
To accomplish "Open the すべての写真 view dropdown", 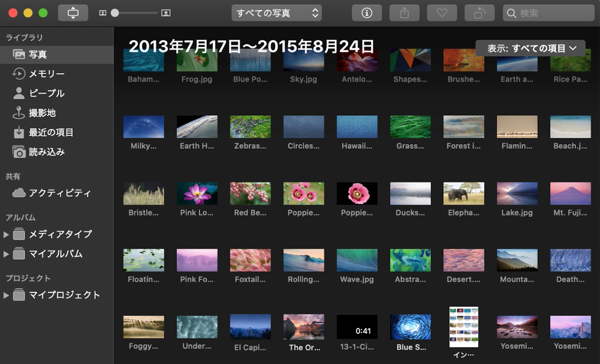I will (x=277, y=13).
